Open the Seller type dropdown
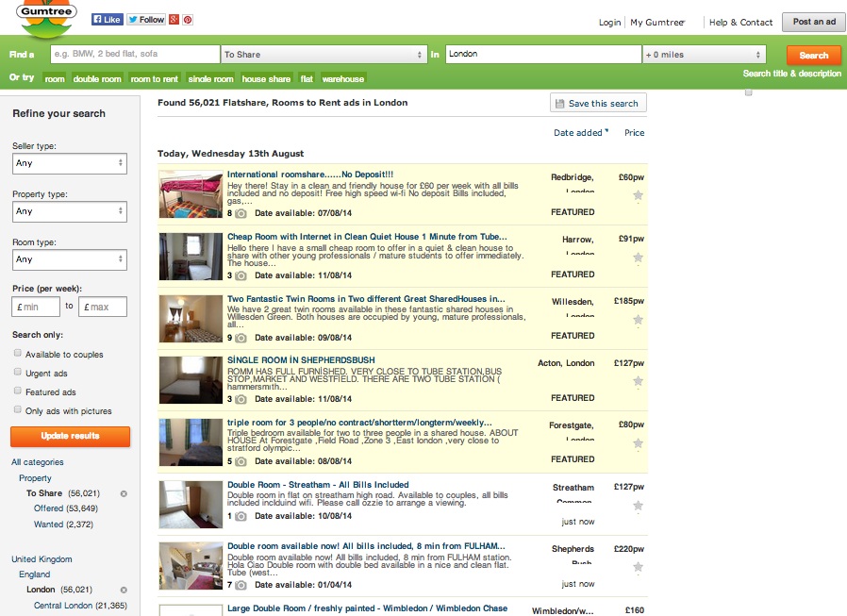 pos(70,163)
